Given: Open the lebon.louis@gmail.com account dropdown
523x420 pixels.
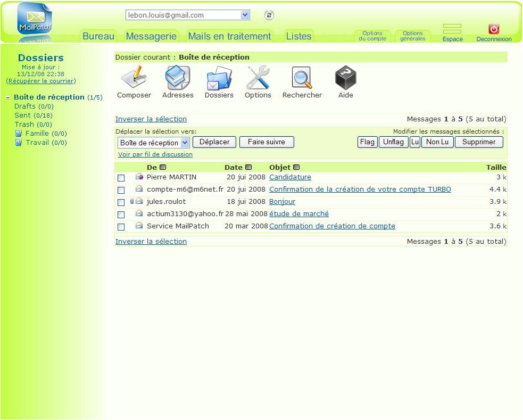Looking at the screenshot, I should 245,15.
